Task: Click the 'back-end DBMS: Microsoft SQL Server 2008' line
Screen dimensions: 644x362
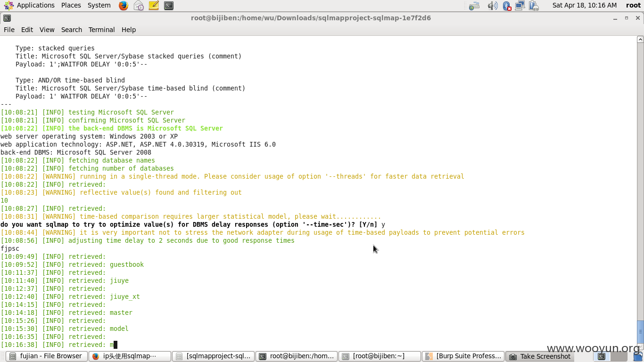Action: pos(76,152)
